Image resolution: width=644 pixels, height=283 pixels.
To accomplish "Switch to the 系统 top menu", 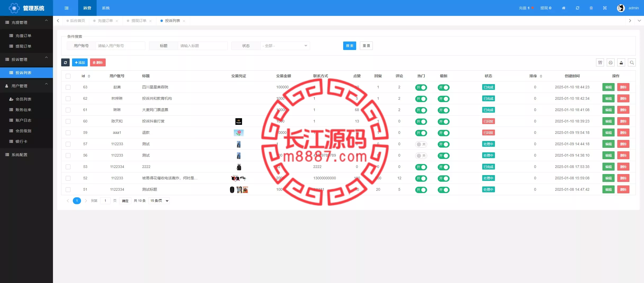I will [x=106, y=8].
